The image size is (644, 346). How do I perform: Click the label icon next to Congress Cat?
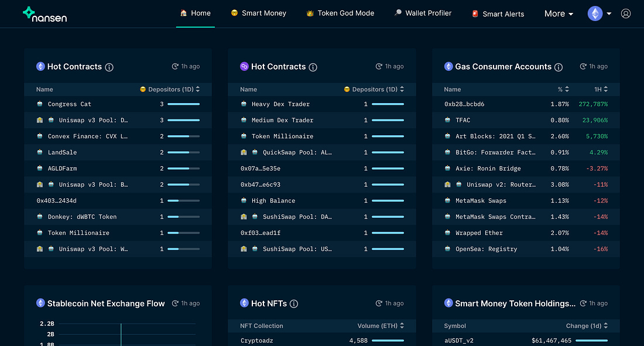40,104
